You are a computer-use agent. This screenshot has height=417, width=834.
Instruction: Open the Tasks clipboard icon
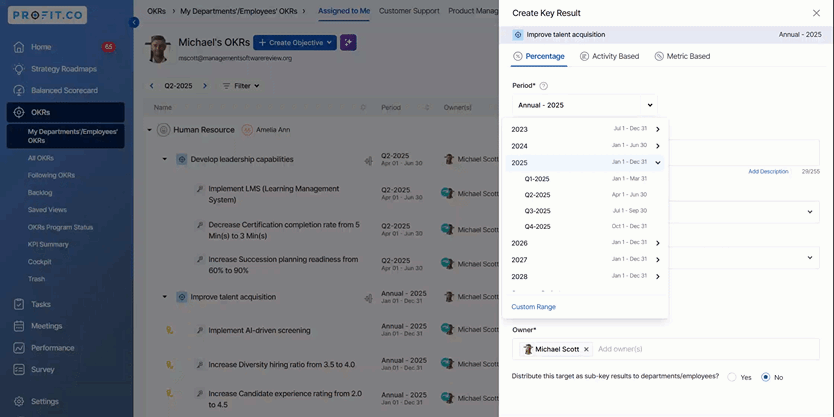[x=19, y=304]
